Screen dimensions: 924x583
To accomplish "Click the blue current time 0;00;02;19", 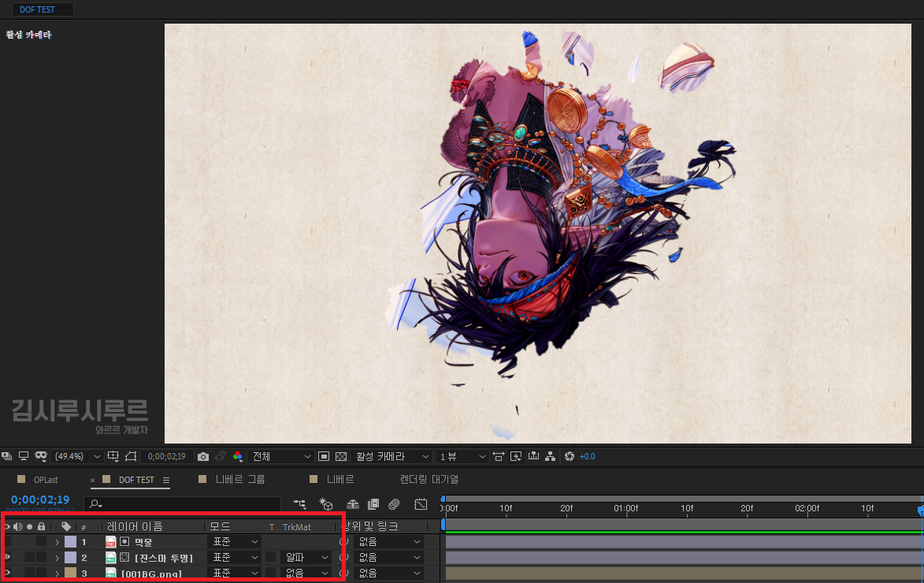I will pos(40,499).
